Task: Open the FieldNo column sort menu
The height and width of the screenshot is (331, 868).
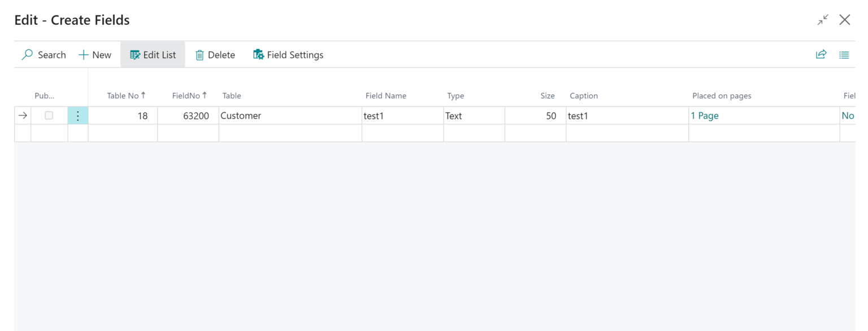Action: 189,95
